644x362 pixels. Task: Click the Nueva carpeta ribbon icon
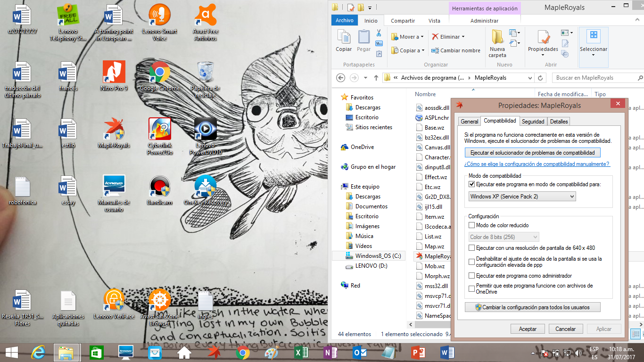[497, 42]
